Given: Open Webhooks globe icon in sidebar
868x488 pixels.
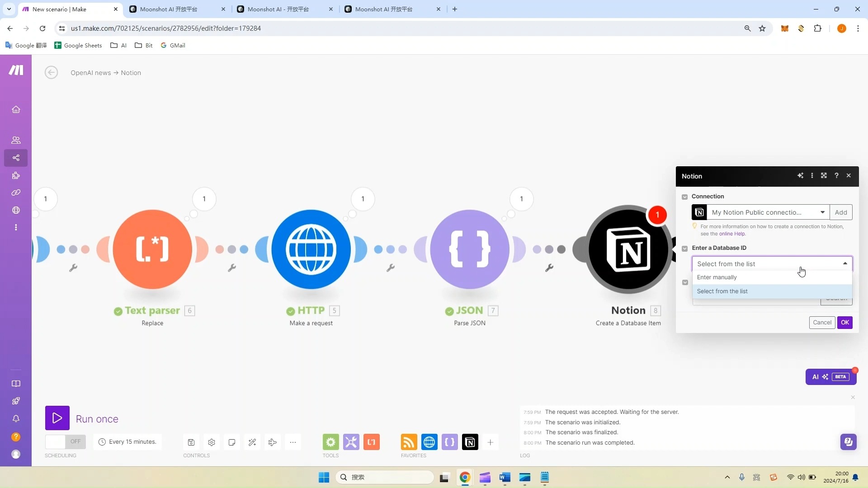Looking at the screenshot, I should [16, 210].
